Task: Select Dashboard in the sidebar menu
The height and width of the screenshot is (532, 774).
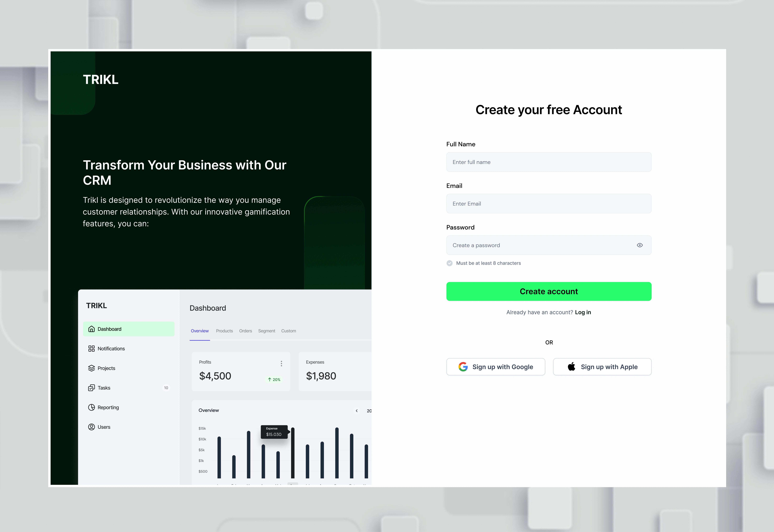Action: click(x=129, y=329)
